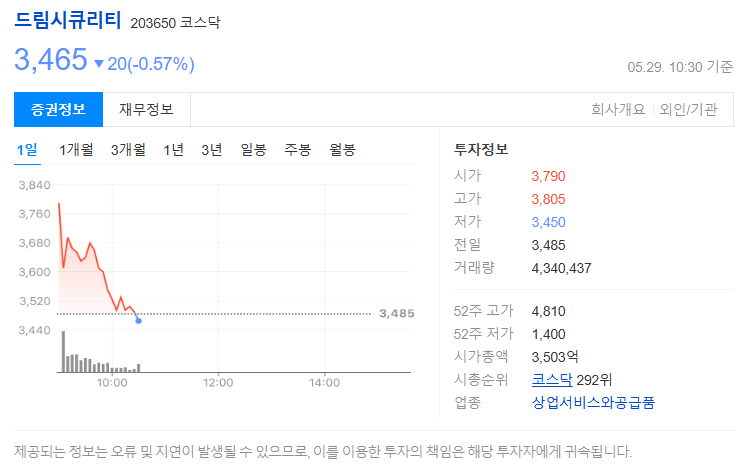Open the 회사개요 link
The width and height of the screenshot is (746, 469).
[x=618, y=109]
